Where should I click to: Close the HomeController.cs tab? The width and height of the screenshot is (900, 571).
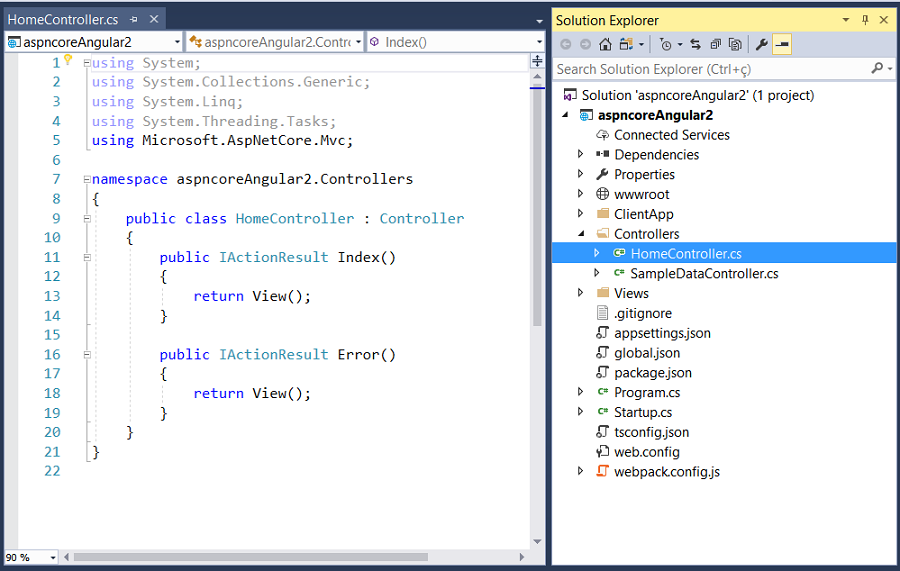[x=154, y=20]
